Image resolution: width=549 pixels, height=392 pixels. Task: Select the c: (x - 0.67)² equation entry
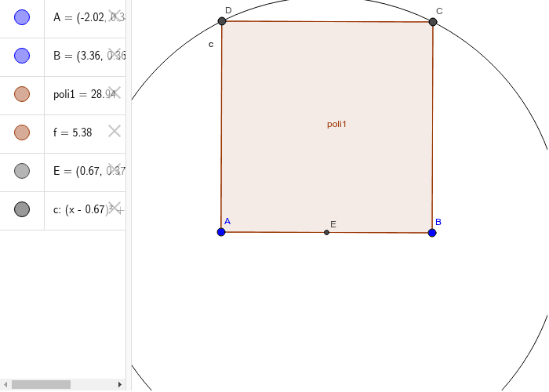85,209
